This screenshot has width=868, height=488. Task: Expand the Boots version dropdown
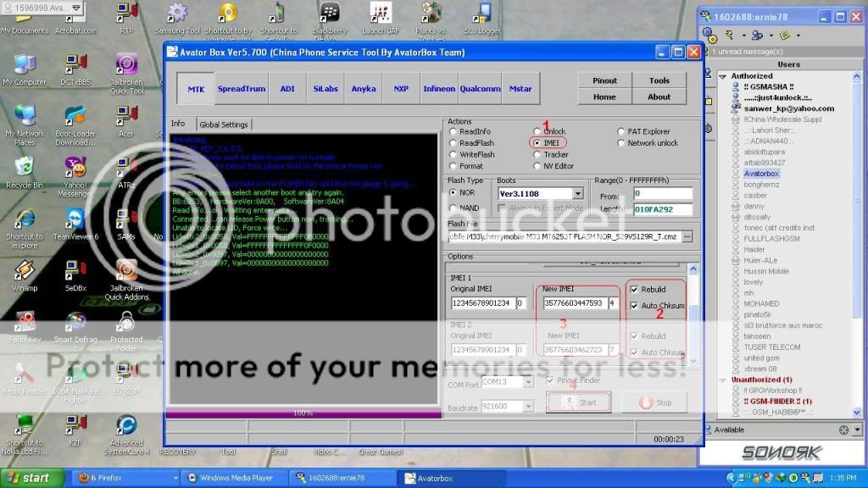(x=577, y=194)
